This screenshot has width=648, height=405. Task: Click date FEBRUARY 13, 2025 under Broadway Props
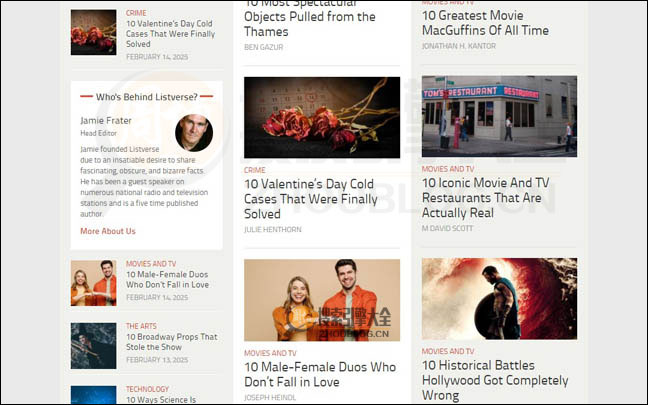click(157, 360)
